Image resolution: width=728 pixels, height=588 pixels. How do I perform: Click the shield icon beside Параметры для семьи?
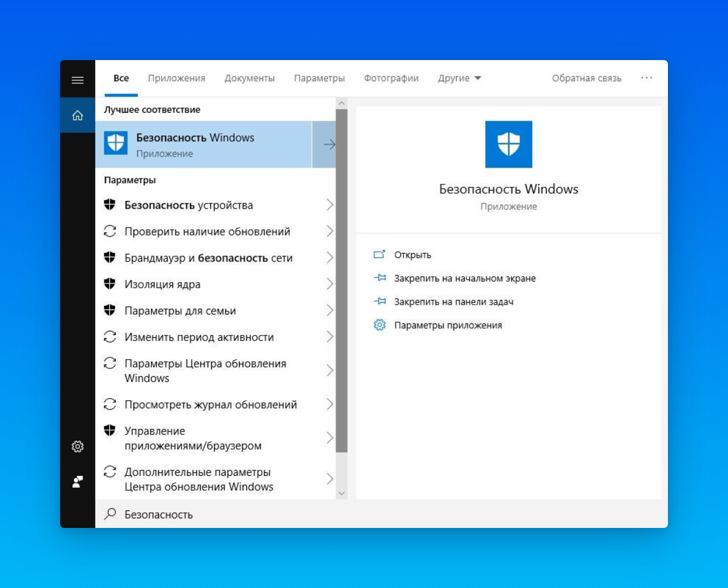[x=110, y=310]
